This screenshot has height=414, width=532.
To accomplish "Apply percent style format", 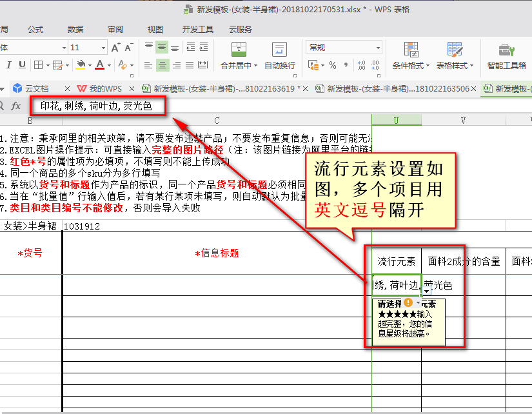I will click(x=333, y=65).
